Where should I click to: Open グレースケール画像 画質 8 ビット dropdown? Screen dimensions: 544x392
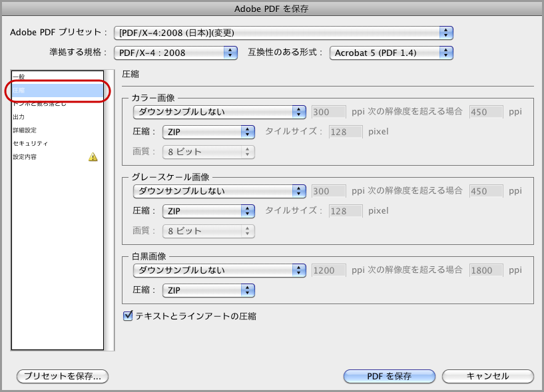click(208, 231)
